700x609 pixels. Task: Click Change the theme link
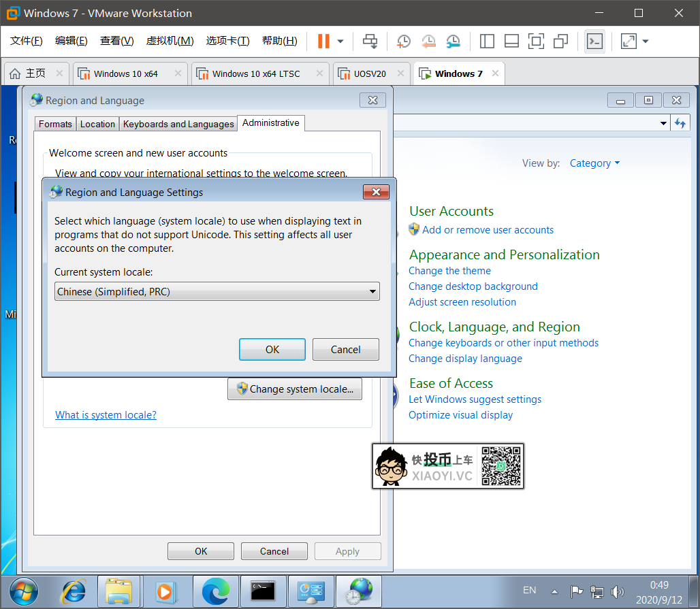pyautogui.click(x=449, y=271)
